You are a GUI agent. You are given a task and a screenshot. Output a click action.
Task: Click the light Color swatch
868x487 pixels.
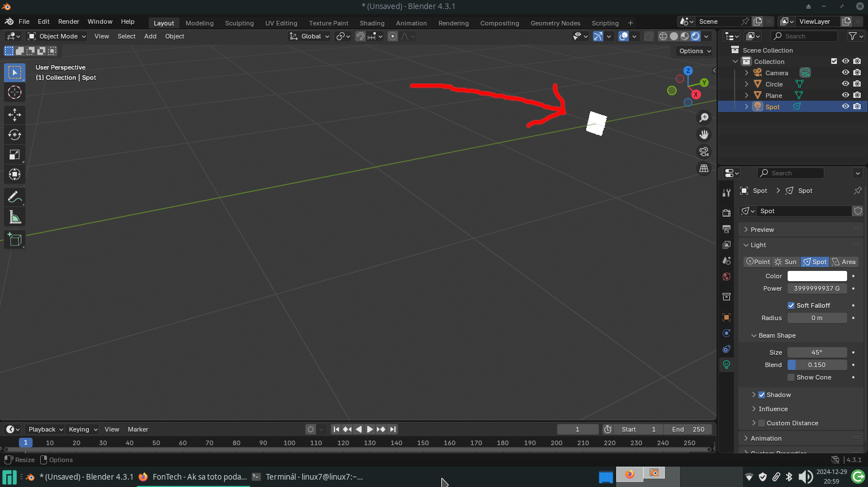pyautogui.click(x=817, y=276)
